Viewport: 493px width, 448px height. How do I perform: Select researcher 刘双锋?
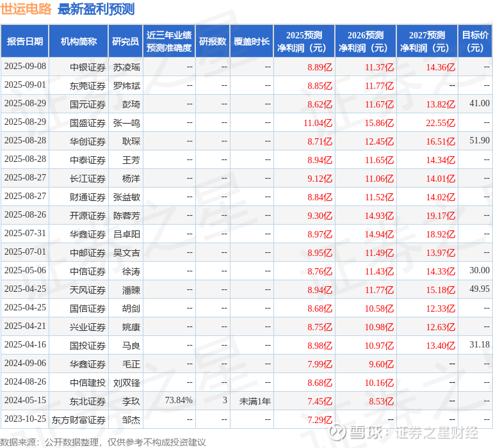click(x=126, y=383)
